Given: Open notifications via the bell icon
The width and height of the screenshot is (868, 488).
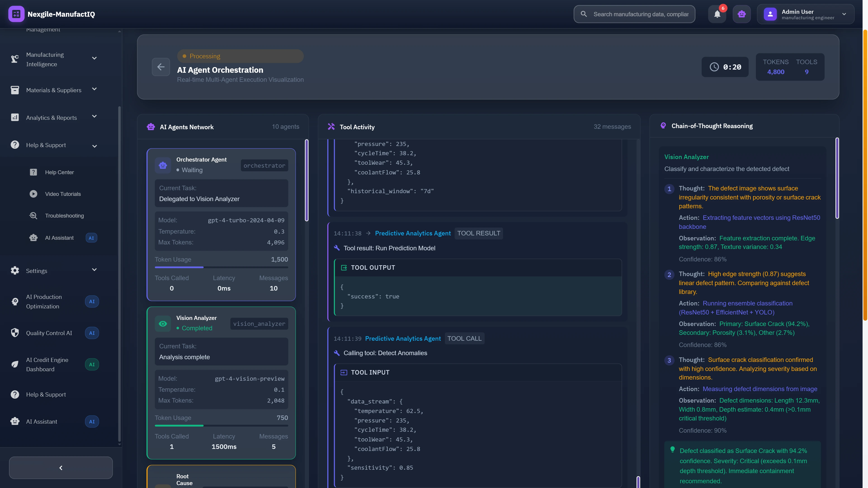Looking at the screenshot, I should [717, 14].
